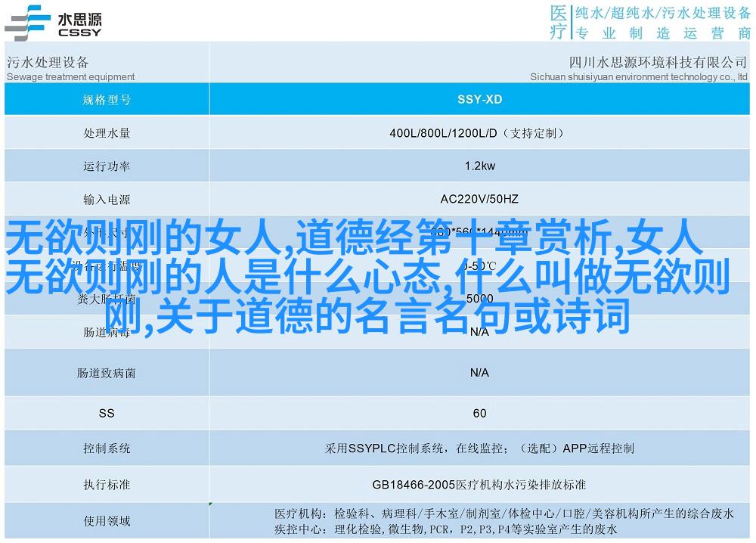Viewport: 756px width, 543px height.
Task: Click the 专业制造运营商 slogan text
Action: coord(663,33)
